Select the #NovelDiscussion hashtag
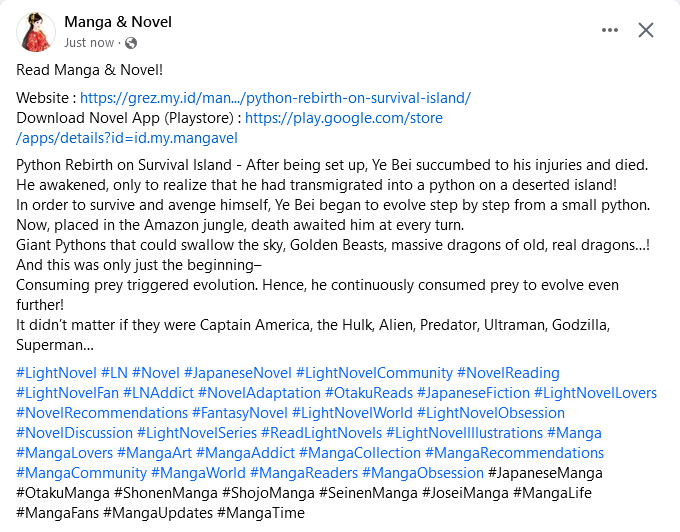The height and width of the screenshot is (532, 680). pos(74,433)
